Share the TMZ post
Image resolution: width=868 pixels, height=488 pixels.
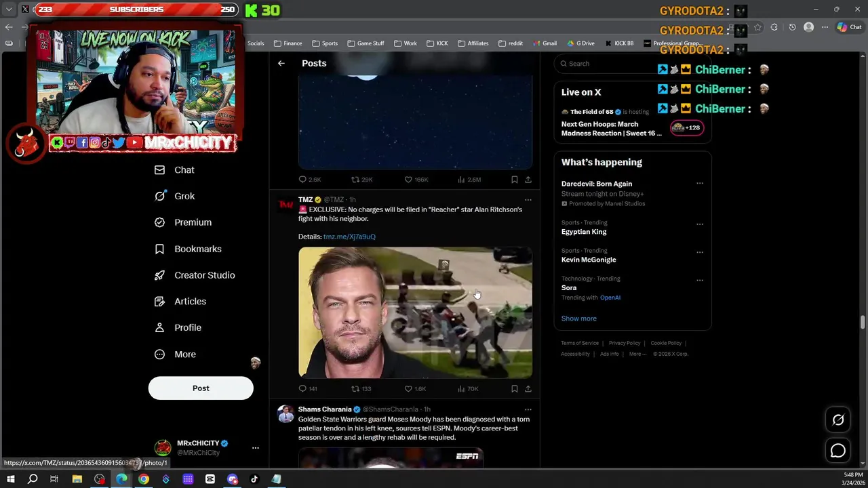pos(528,389)
